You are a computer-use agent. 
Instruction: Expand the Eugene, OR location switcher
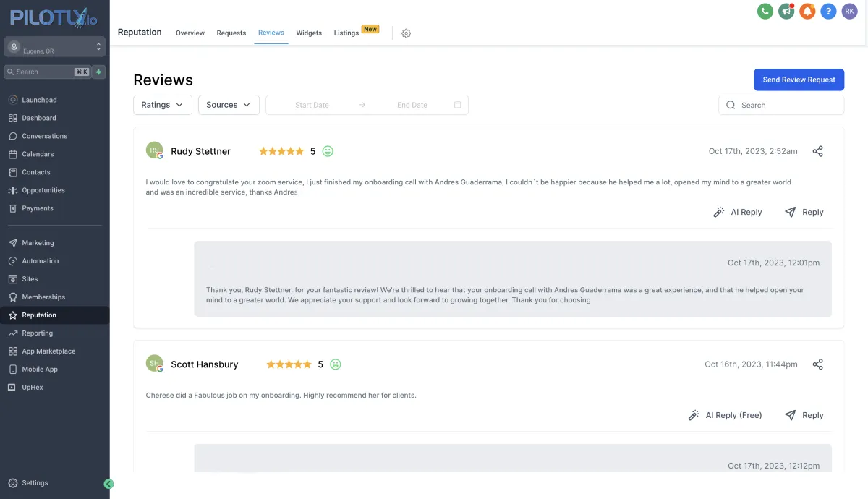pos(55,47)
